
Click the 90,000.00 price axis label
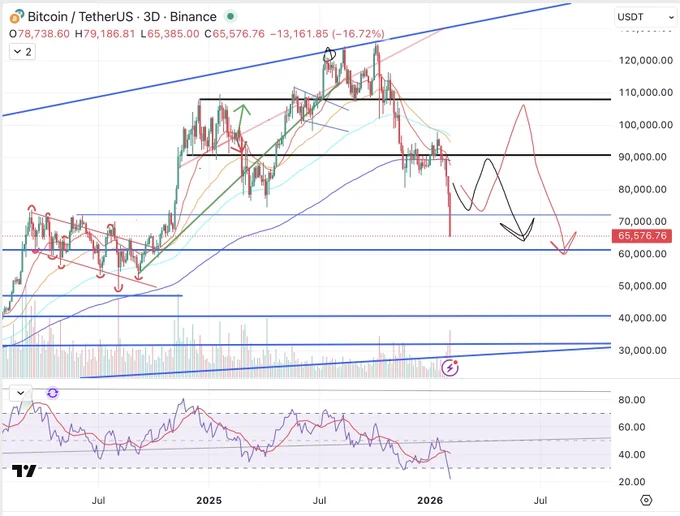(643, 157)
